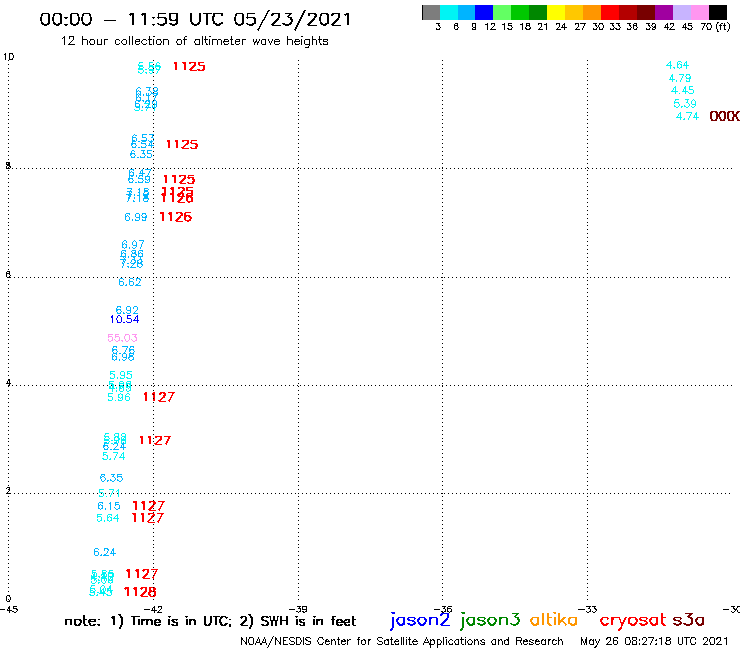The height and width of the screenshot is (650, 740).
Task: Click the 5.39 wave height reading
Action: 685,104
